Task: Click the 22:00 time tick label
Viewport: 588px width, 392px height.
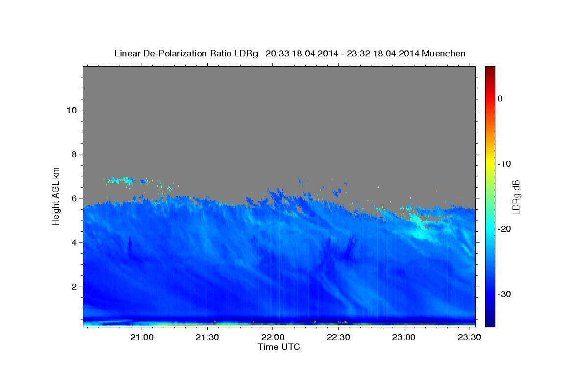Action: (273, 337)
